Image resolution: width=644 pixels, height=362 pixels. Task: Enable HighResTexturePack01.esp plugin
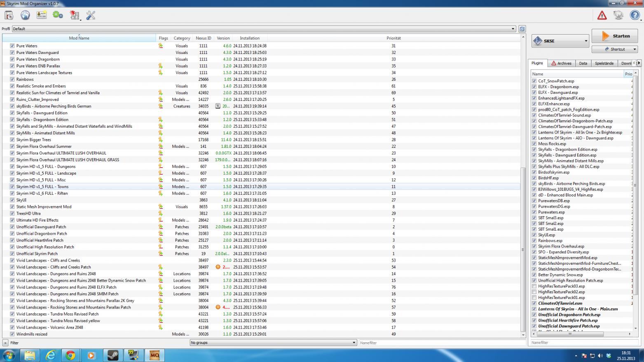534,297
